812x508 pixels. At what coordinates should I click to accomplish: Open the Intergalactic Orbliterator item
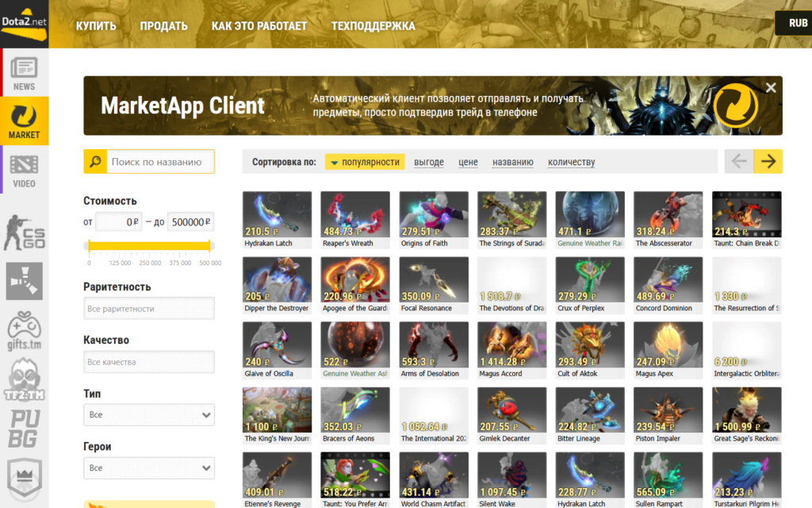pyautogui.click(x=747, y=350)
